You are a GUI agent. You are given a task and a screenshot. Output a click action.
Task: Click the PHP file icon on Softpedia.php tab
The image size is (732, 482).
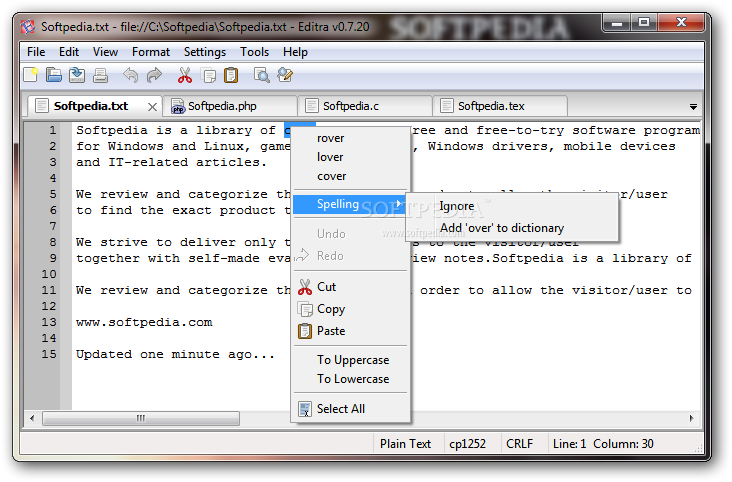pos(177,106)
